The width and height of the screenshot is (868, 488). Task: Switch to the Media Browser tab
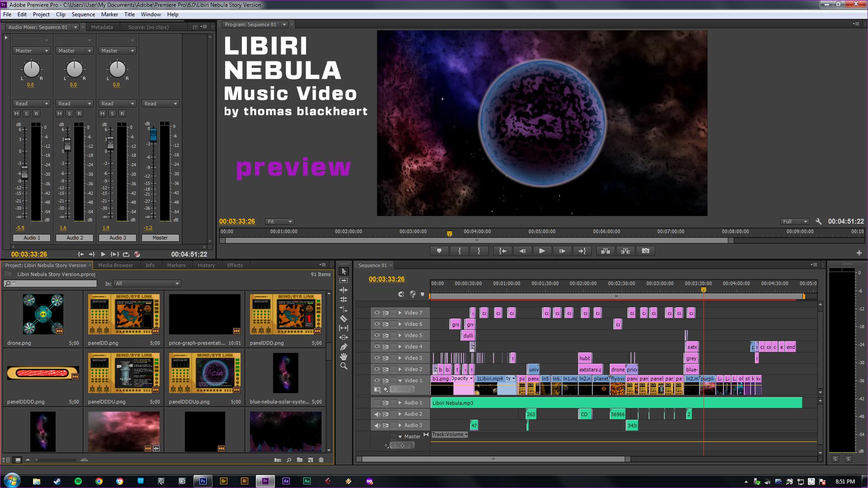pyautogui.click(x=115, y=265)
